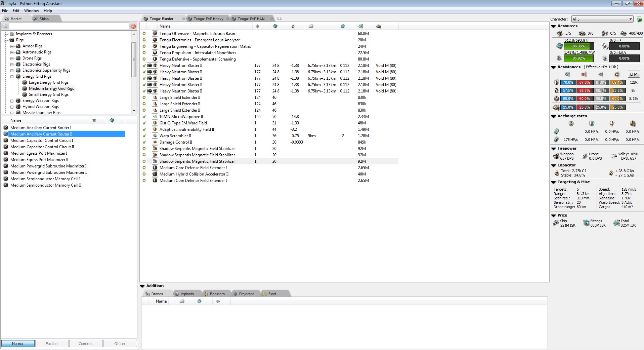Switch to the Ships tab
644x350 pixels.
(44, 19)
